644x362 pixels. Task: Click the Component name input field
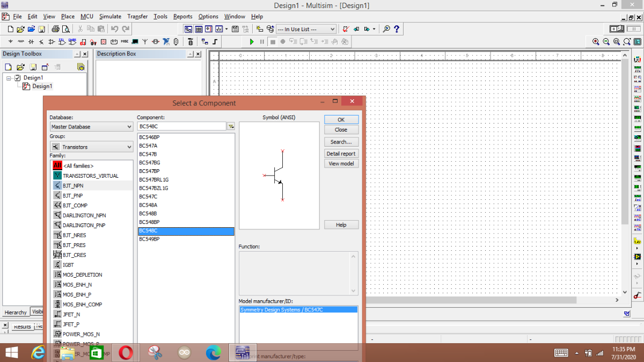click(x=181, y=126)
